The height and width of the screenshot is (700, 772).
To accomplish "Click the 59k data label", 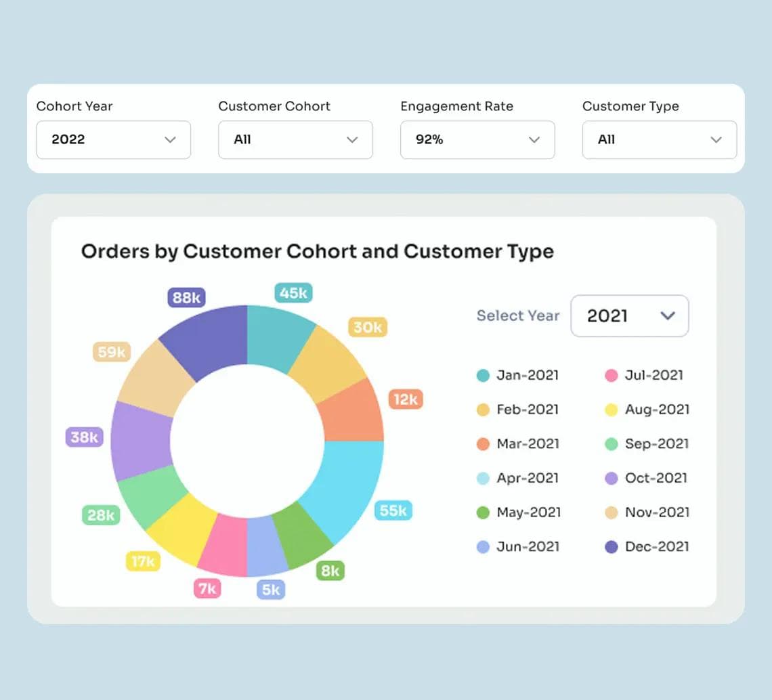I will click(112, 352).
